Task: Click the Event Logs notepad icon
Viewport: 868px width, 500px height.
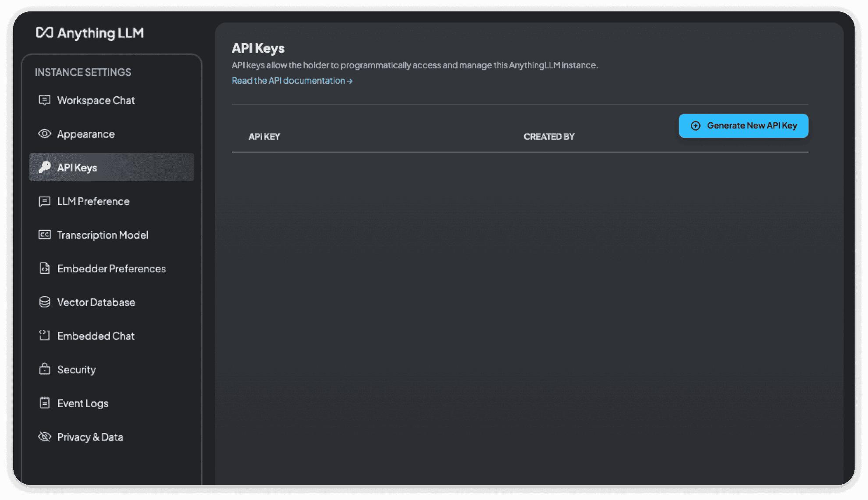Action: coord(44,403)
